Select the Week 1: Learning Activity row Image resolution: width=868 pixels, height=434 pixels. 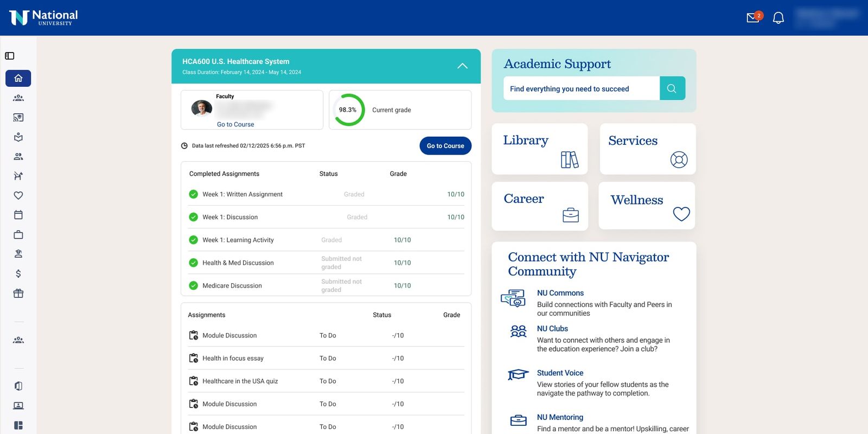[x=326, y=240]
